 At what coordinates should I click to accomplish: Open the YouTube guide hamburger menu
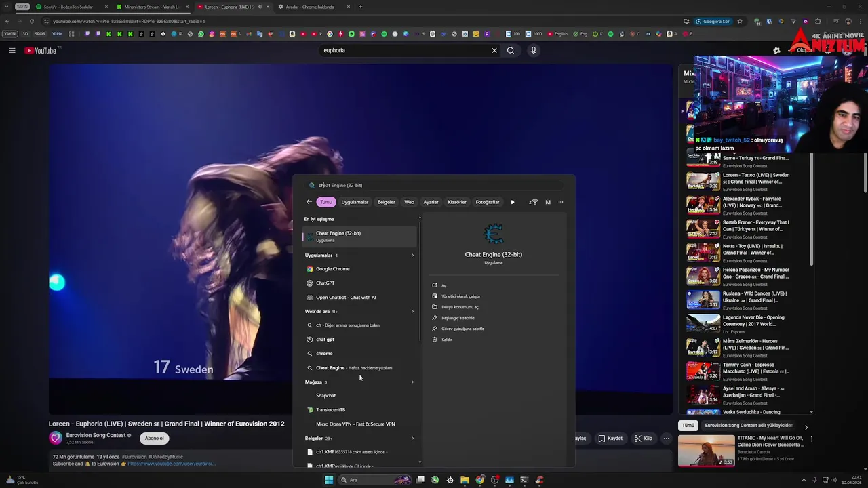[12, 50]
